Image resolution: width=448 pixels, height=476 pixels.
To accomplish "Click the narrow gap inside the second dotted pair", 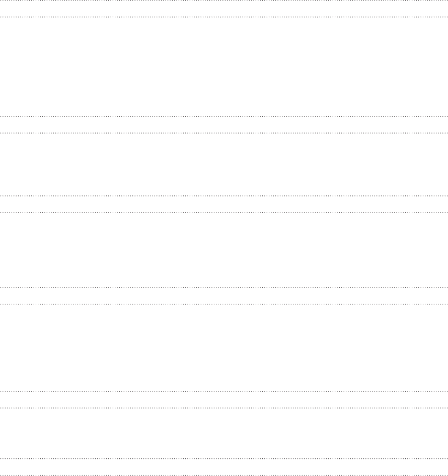I will (224, 124).
